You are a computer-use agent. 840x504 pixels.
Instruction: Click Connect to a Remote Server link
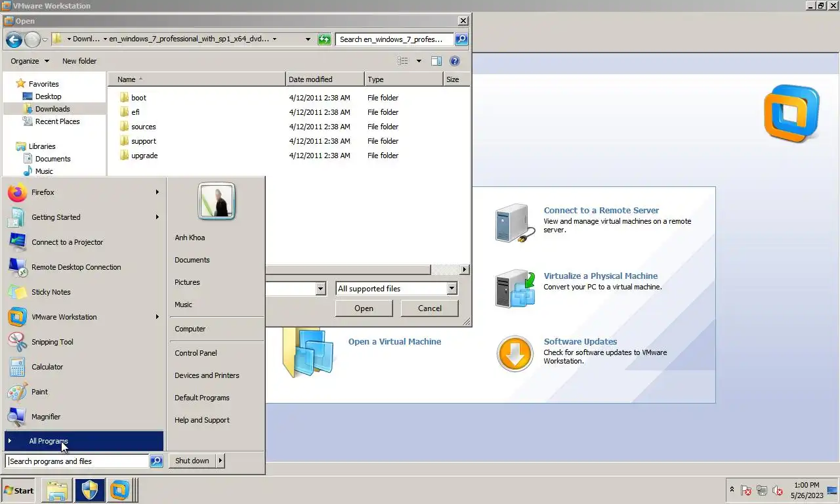coord(601,211)
